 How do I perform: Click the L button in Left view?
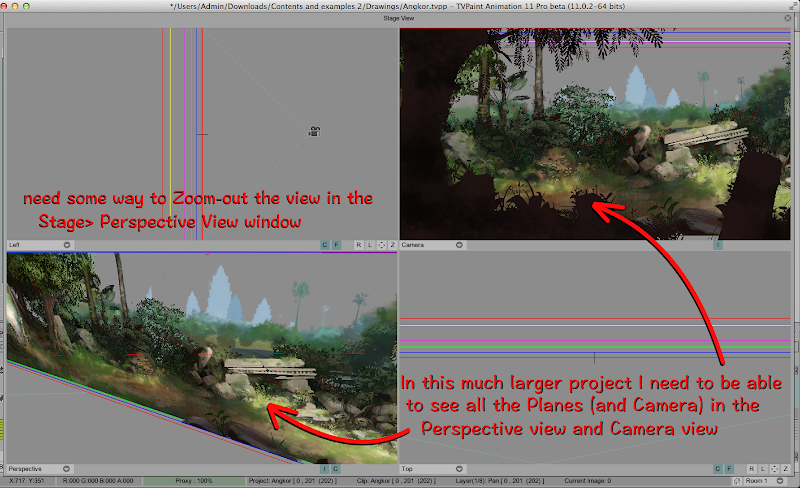pyautogui.click(x=370, y=245)
